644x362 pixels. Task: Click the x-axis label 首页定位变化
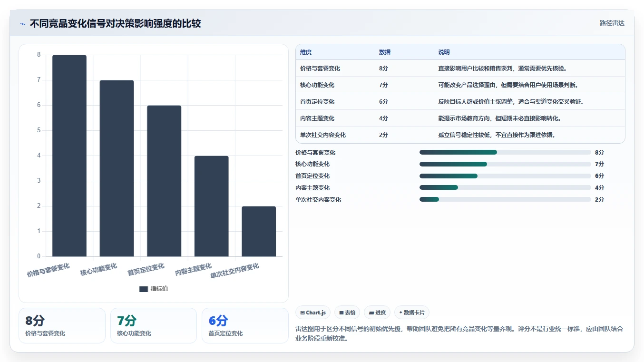tap(146, 270)
